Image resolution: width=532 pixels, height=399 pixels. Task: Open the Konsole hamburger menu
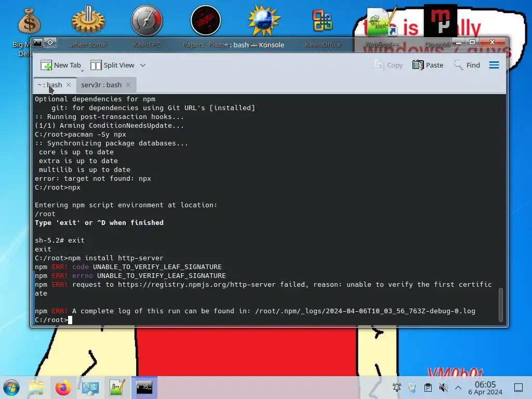pos(494,65)
